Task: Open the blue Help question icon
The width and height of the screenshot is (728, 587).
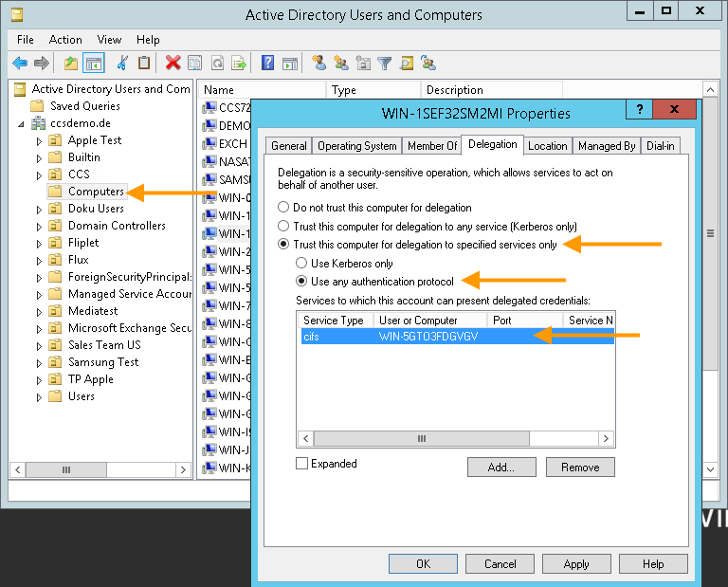Action: [x=268, y=63]
